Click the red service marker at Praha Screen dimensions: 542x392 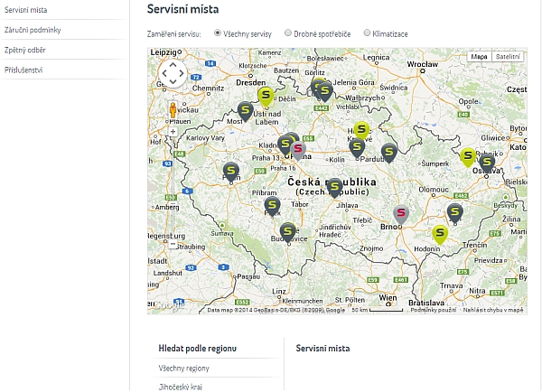pyautogui.click(x=298, y=150)
